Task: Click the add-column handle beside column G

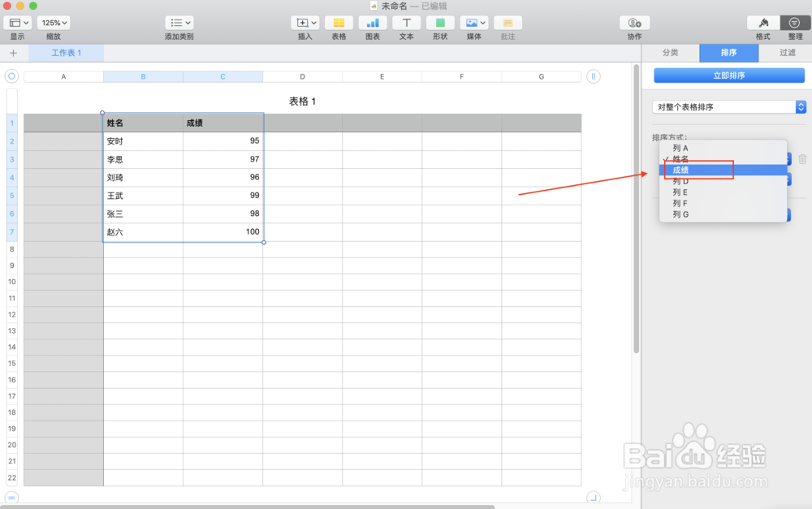Action: pyautogui.click(x=594, y=76)
